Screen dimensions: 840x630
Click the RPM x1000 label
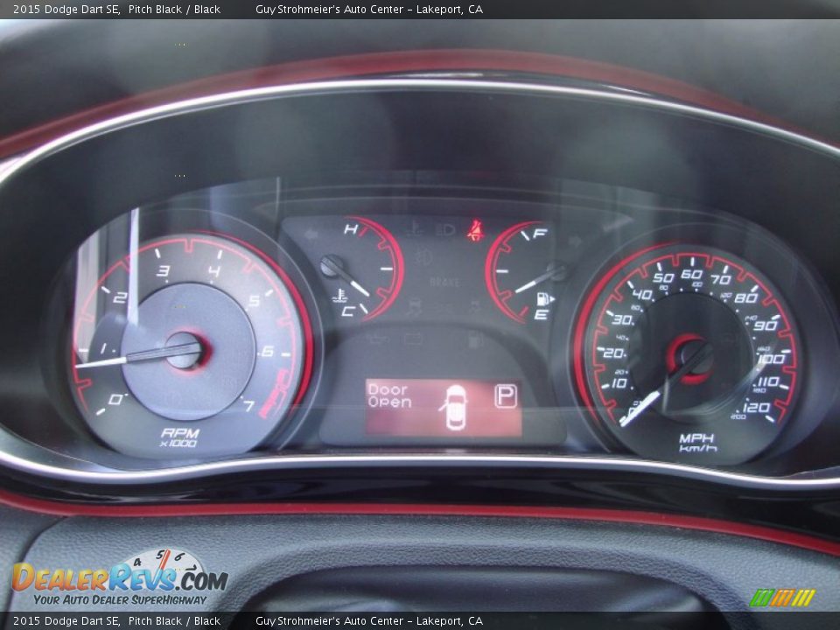click(x=178, y=437)
